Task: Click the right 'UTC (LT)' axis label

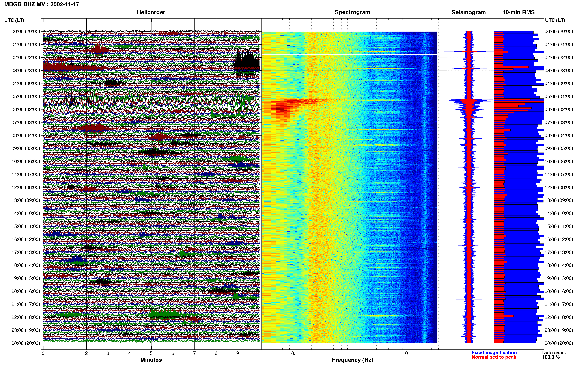Action: pyautogui.click(x=555, y=20)
